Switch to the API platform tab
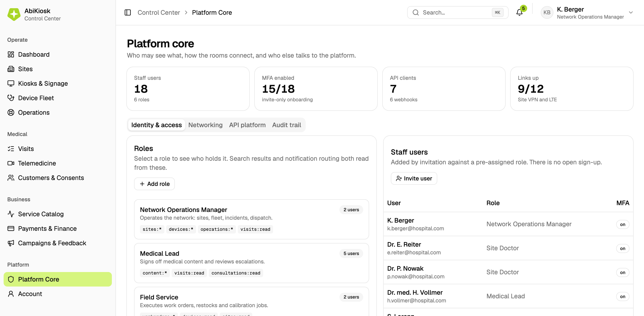 [247, 125]
